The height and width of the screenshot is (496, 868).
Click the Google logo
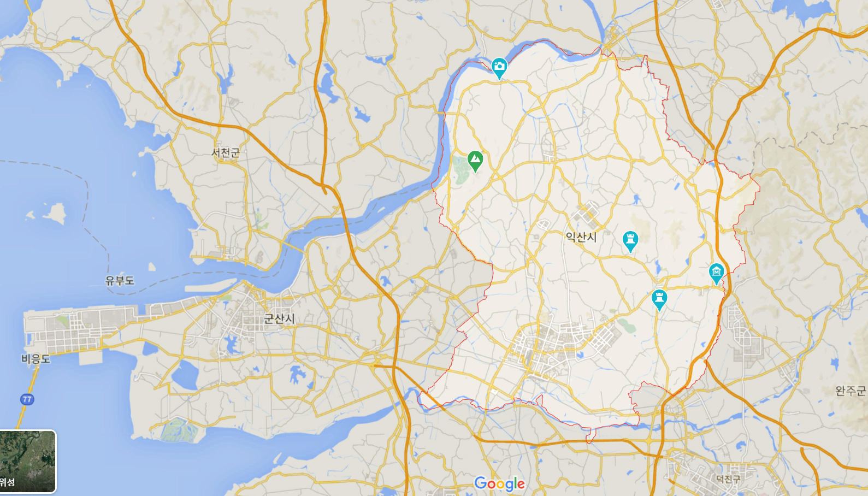coord(500,483)
